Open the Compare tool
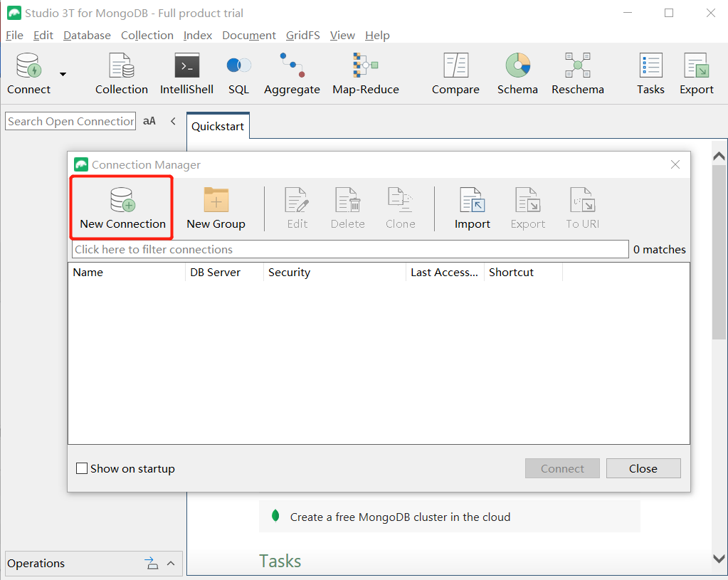This screenshot has height=580, width=728. click(x=455, y=74)
